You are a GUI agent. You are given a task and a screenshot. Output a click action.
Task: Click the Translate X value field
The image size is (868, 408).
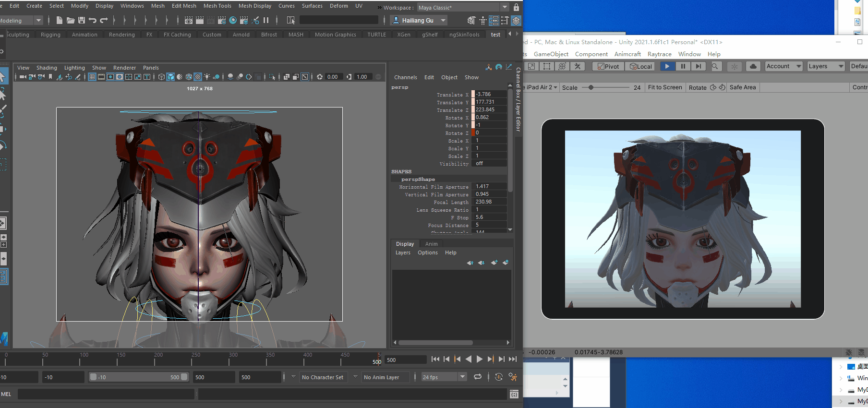490,94
